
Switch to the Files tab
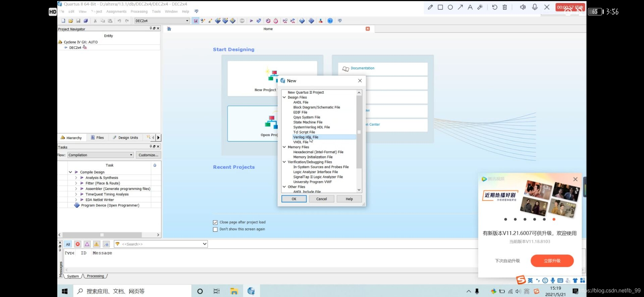point(97,137)
